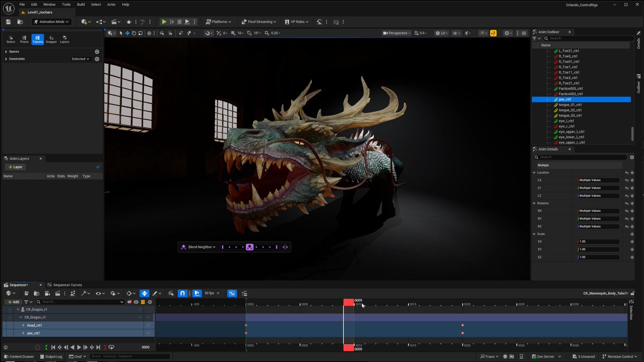The height and width of the screenshot is (362, 644).
Task: Open the VP Roles dropdown
Action: pos(296,22)
